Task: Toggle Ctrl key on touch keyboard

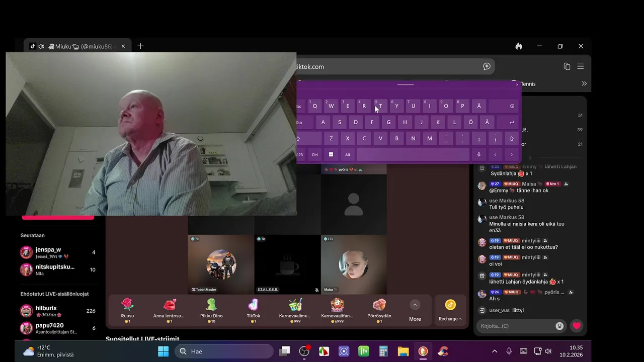Action: 315,154
